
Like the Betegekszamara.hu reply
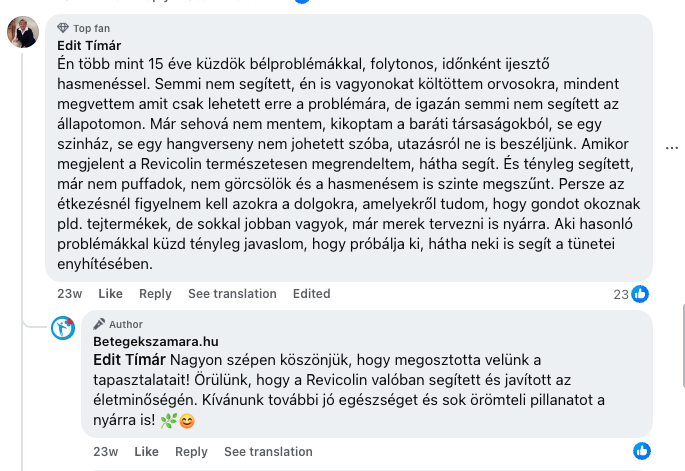[x=146, y=452]
